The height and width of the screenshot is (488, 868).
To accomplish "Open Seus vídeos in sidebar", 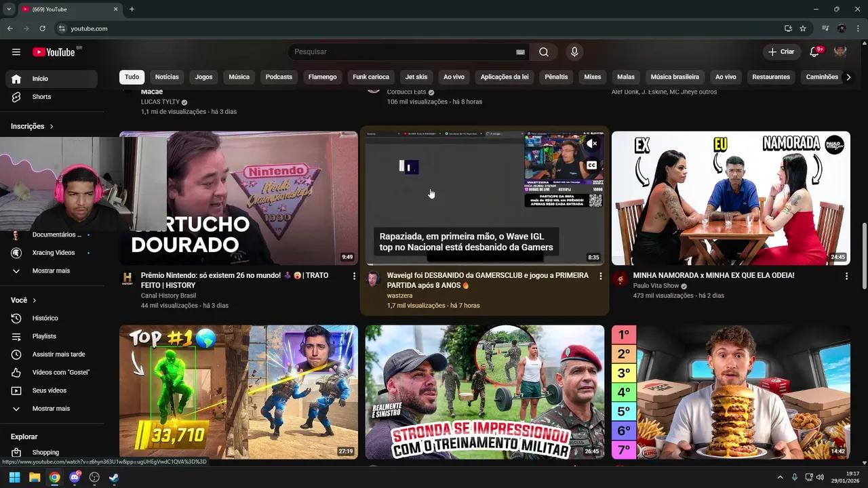I will pyautogui.click(x=52, y=390).
